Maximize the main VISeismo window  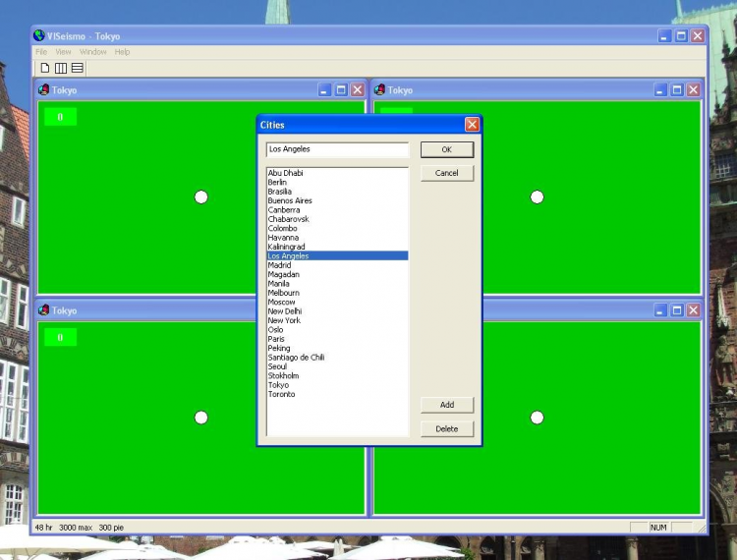click(x=681, y=35)
